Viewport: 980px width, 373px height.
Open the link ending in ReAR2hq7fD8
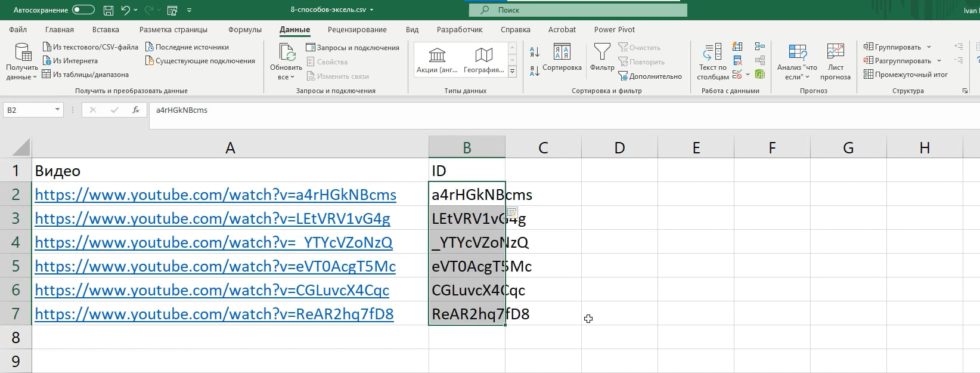[214, 314]
